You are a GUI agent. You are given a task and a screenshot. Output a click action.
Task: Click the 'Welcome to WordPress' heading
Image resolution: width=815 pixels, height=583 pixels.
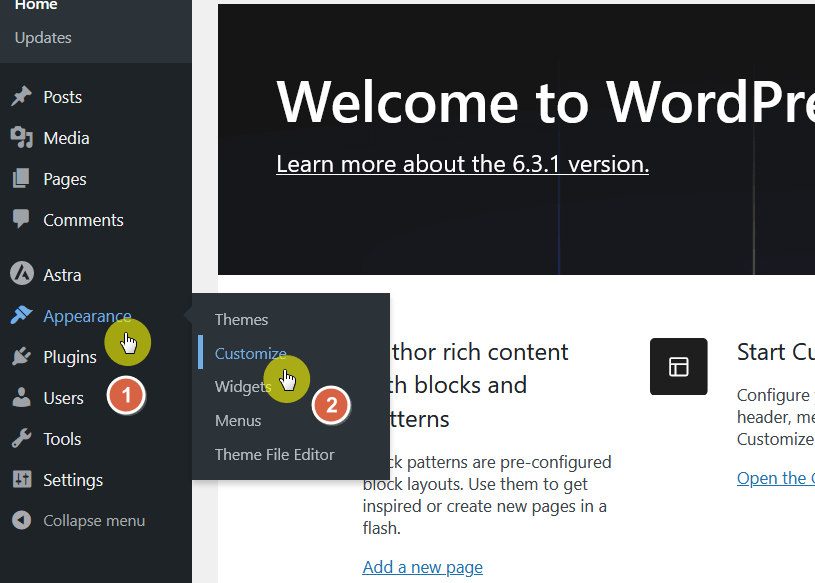tap(545, 102)
